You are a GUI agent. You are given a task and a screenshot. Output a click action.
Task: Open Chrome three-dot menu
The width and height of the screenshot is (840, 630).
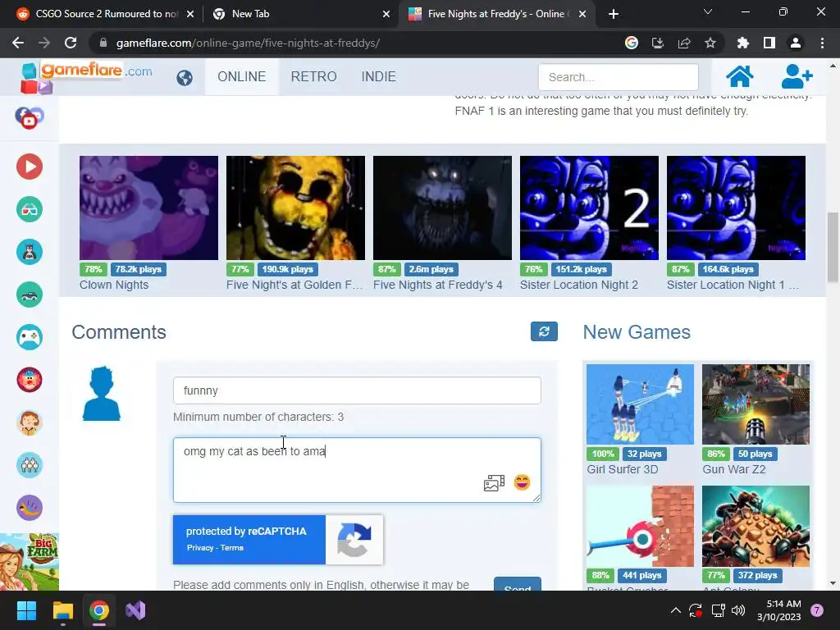pyautogui.click(x=822, y=43)
